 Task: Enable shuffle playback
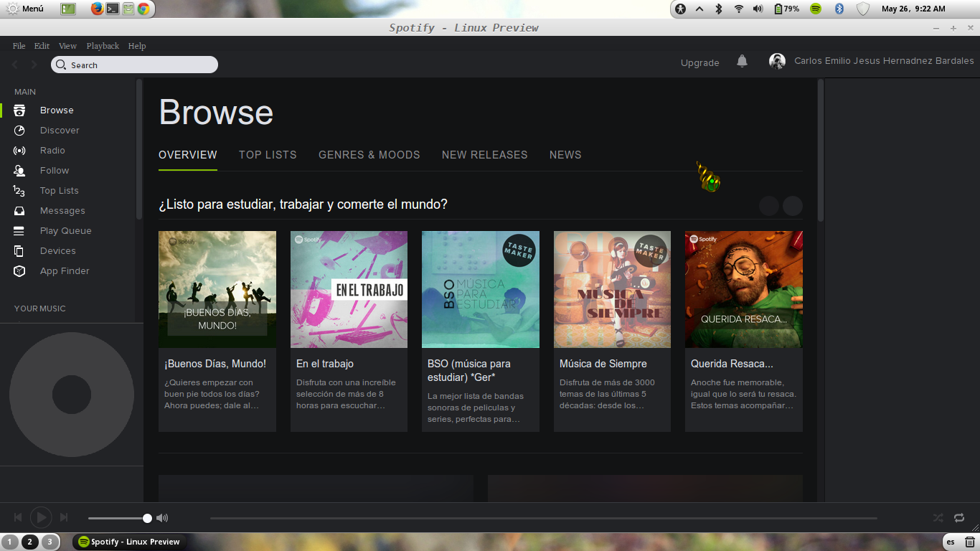pyautogui.click(x=938, y=517)
